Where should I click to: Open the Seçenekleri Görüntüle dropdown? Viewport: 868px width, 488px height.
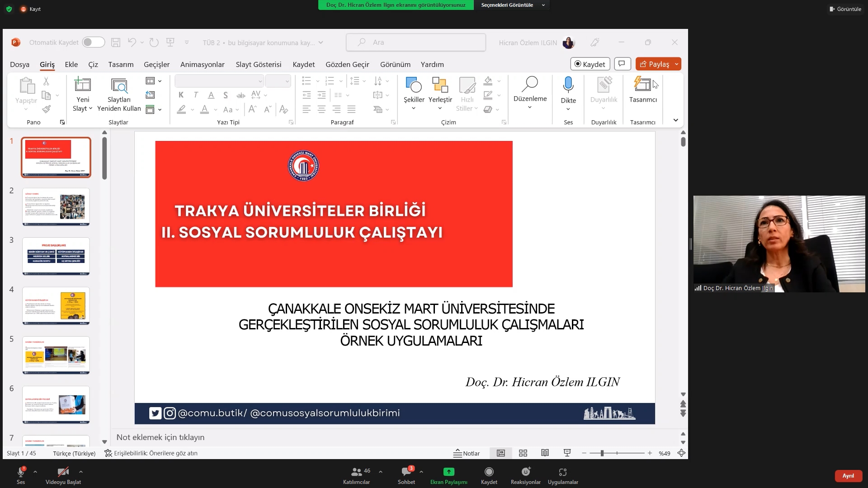click(x=512, y=5)
